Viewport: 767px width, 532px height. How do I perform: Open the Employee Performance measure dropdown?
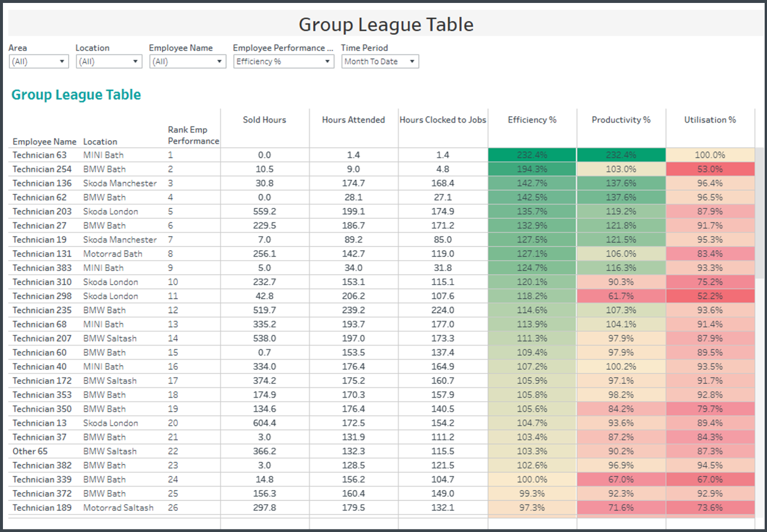(284, 61)
